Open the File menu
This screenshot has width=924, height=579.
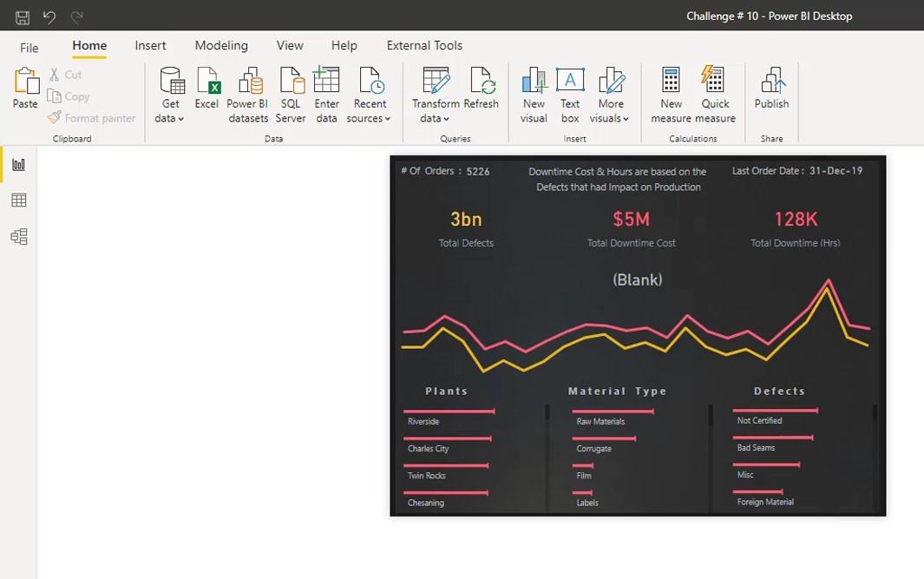tap(29, 48)
